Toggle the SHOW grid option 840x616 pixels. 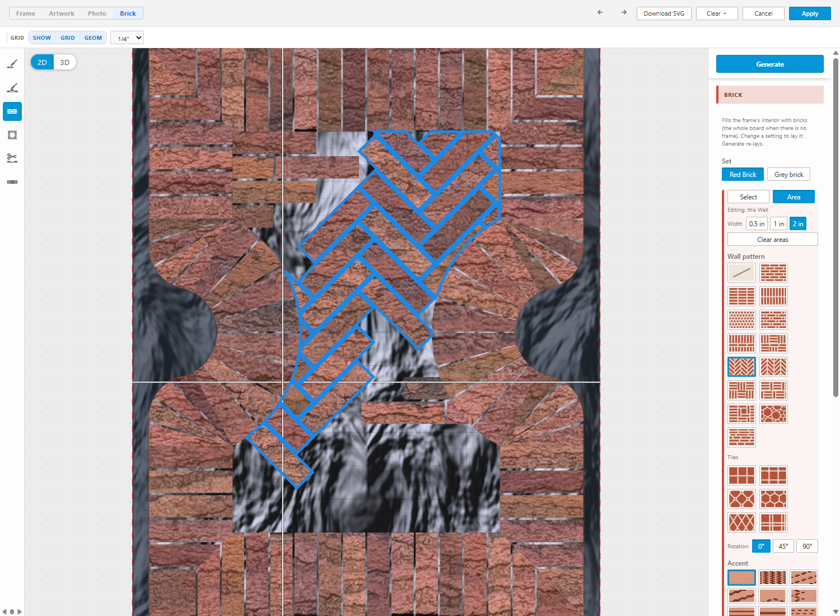click(x=42, y=38)
